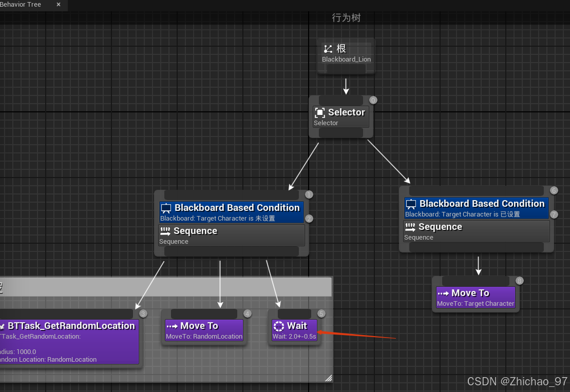
Task: Select the decorator reading Target Character is 未设置
Action: click(x=232, y=212)
